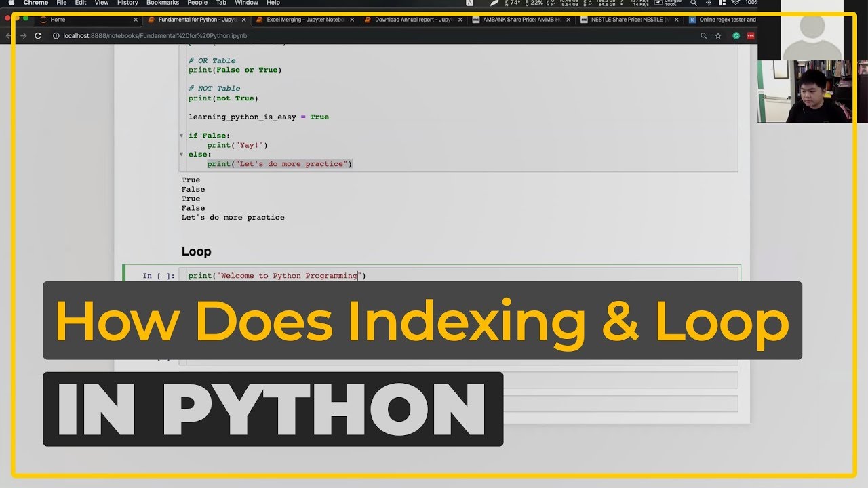Viewport: 868px width, 488px height.
Task: Click the '# NOT Table' comment line
Action: click(x=214, y=89)
